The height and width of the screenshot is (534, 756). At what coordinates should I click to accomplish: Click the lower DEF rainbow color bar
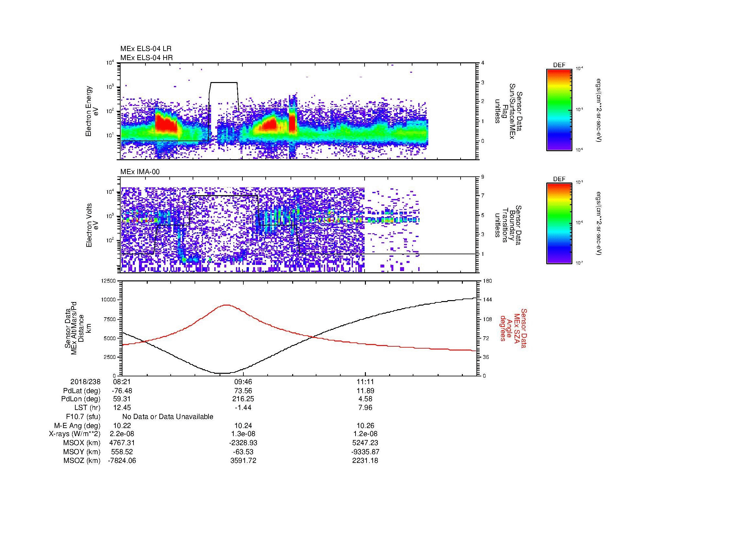[x=559, y=224]
